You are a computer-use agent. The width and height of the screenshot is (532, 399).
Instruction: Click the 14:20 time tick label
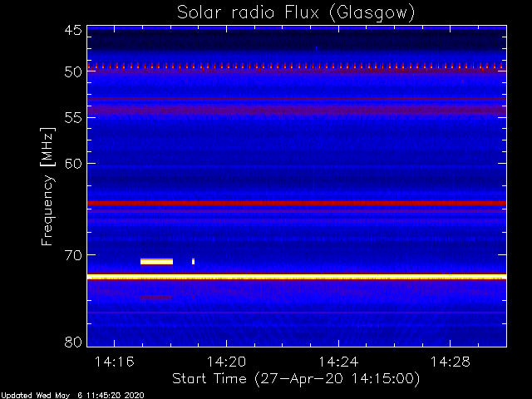point(226,362)
